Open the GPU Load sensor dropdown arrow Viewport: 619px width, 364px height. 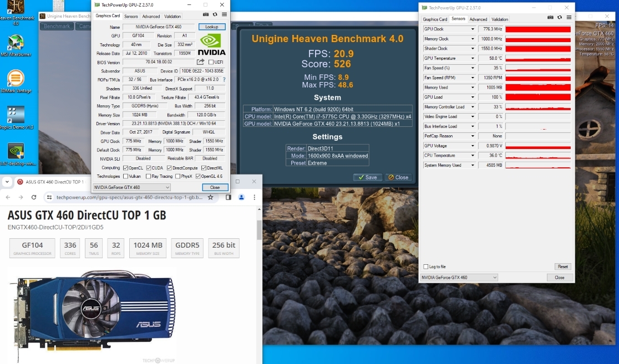[473, 98]
